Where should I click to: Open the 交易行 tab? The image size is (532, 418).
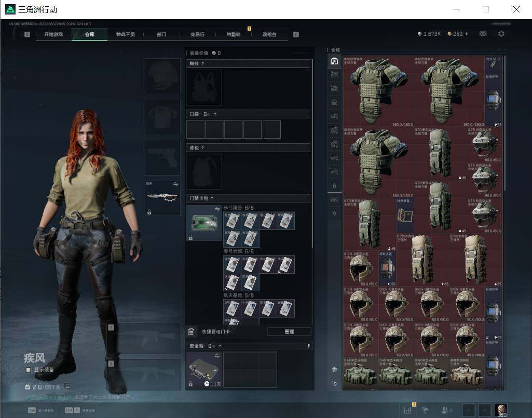pyautogui.click(x=197, y=34)
